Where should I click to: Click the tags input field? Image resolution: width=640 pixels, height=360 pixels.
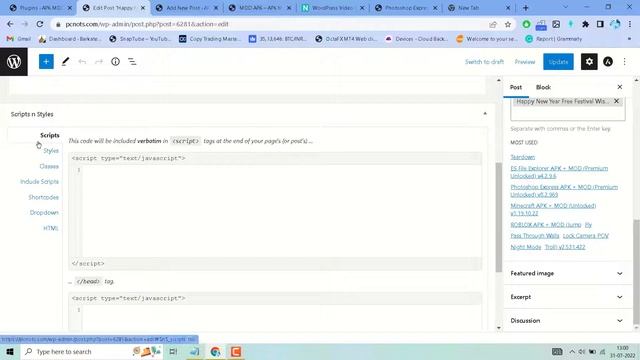[x=567, y=113]
